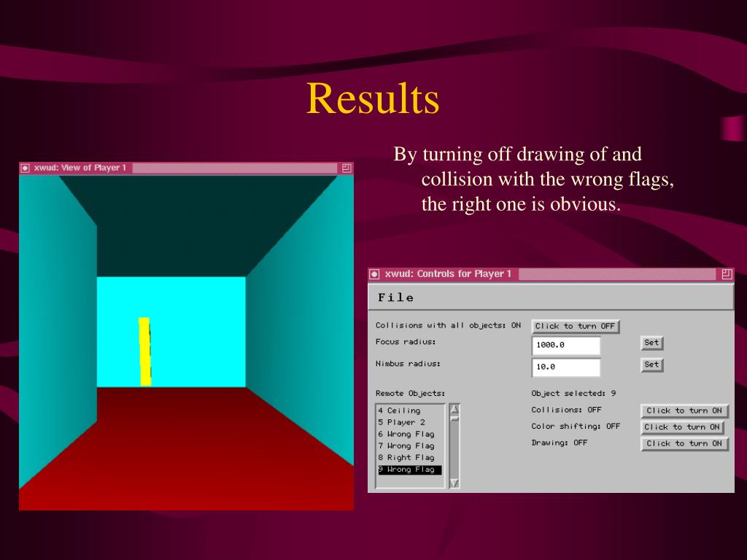Image resolution: width=747 pixels, height=560 pixels.
Task: Click the Nimbus radius input field
Action: tap(565, 367)
